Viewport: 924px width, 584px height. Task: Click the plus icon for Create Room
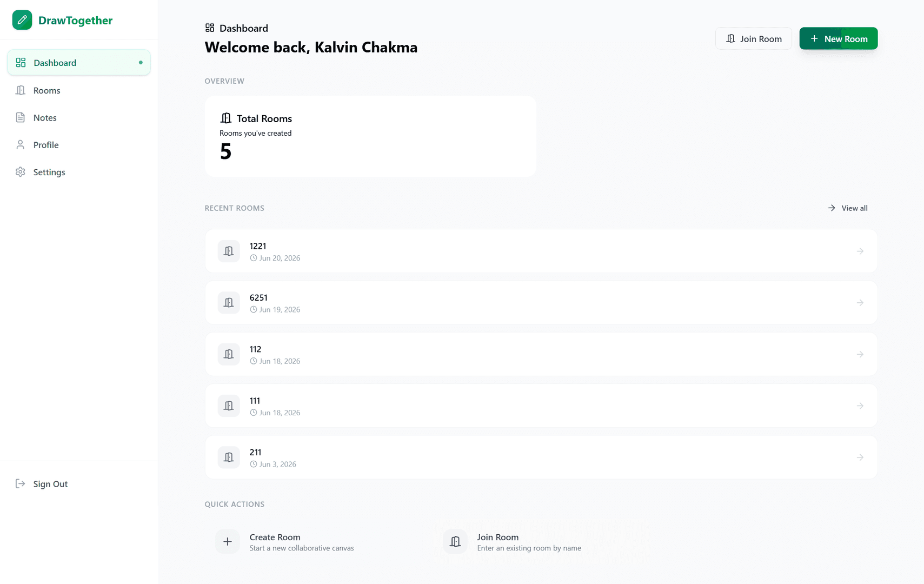coord(228,541)
